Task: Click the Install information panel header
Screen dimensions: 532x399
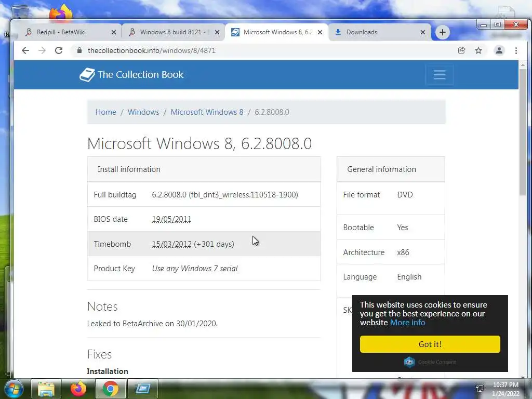Action: pyautogui.click(x=204, y=169)
